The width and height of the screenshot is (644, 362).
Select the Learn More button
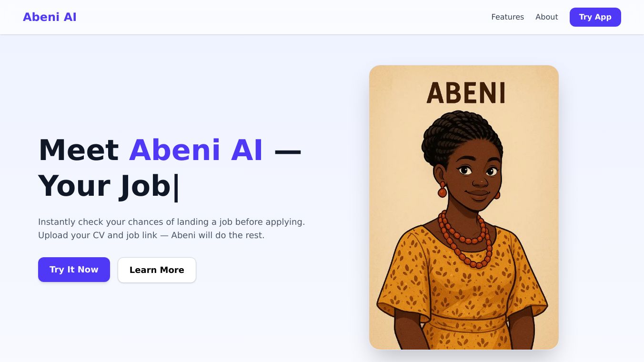click(157, 270)
